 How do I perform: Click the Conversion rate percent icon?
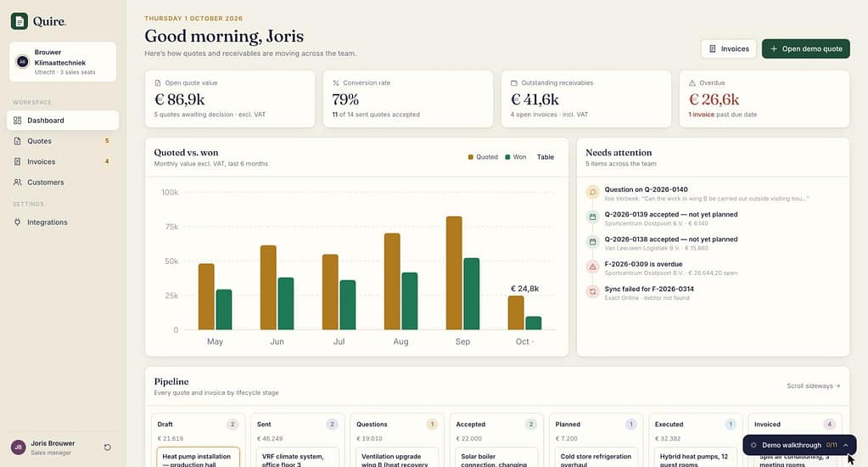click(x=336, y=83)
